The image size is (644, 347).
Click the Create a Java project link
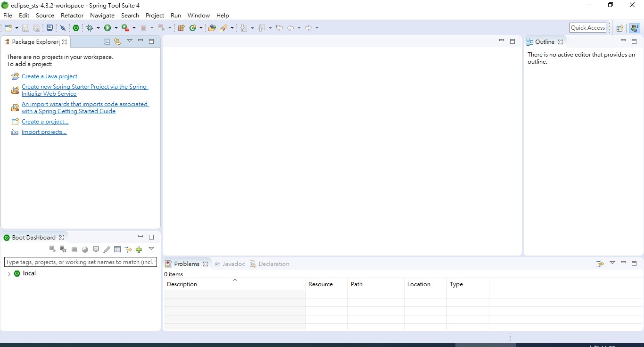(50, 76)
